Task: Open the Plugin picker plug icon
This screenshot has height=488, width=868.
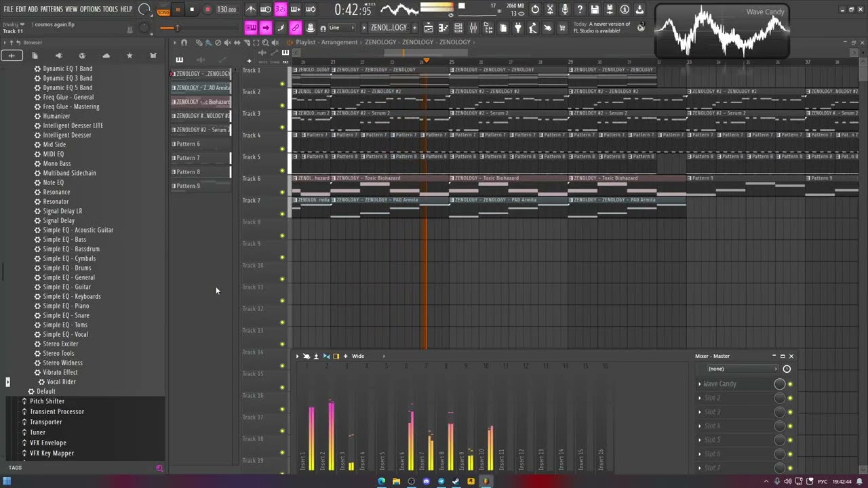Action: coord(517,28)
